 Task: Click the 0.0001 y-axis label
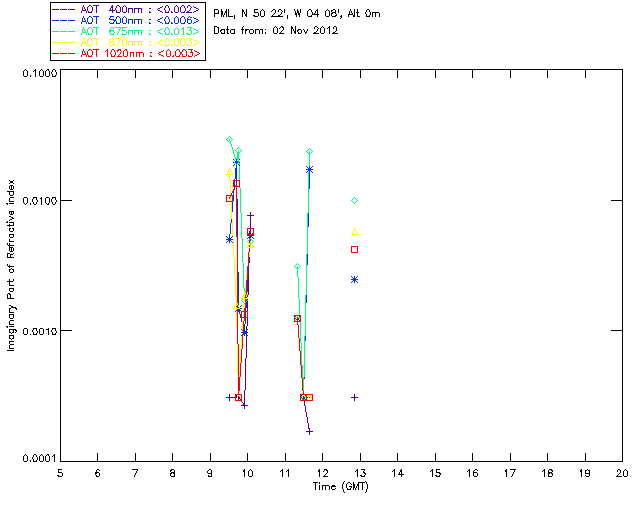click(x=39, y=459)
